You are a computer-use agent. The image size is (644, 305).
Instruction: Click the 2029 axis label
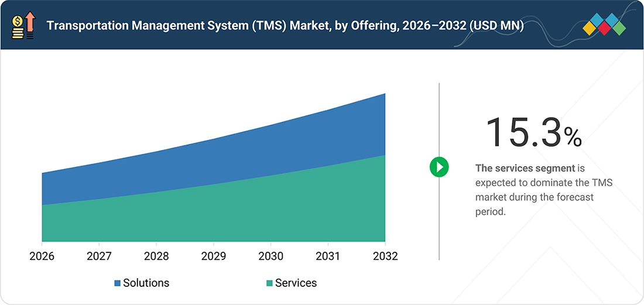click(x=214, y=256)
